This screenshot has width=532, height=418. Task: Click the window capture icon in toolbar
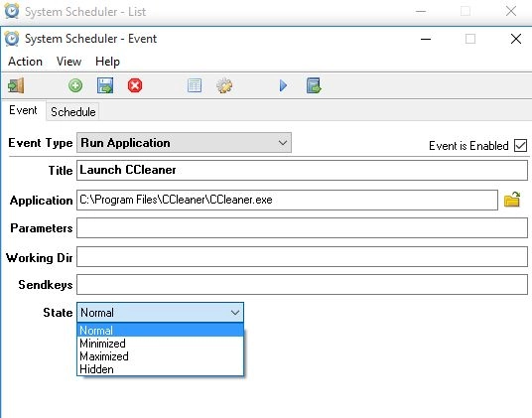point(314,85)
